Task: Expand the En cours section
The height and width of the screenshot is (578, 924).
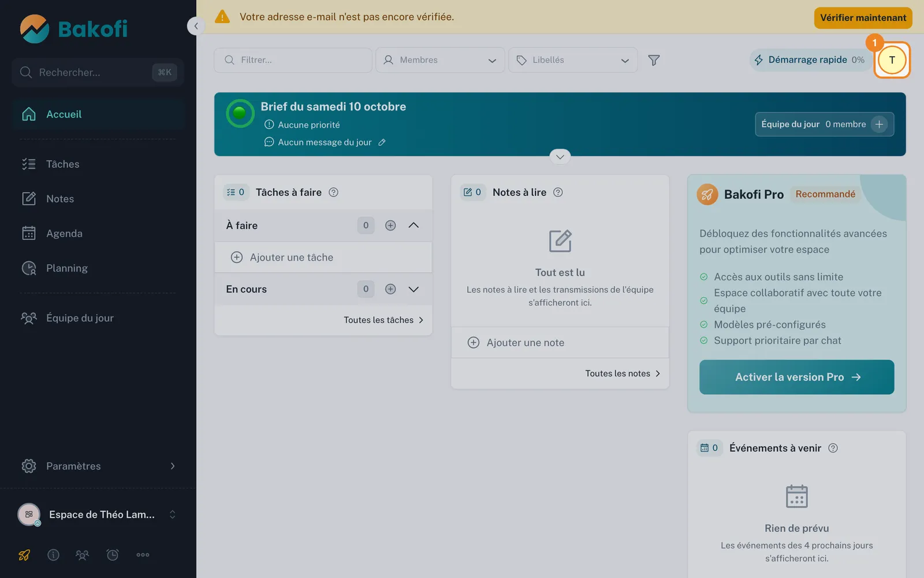Action: (x=413, y=289)
